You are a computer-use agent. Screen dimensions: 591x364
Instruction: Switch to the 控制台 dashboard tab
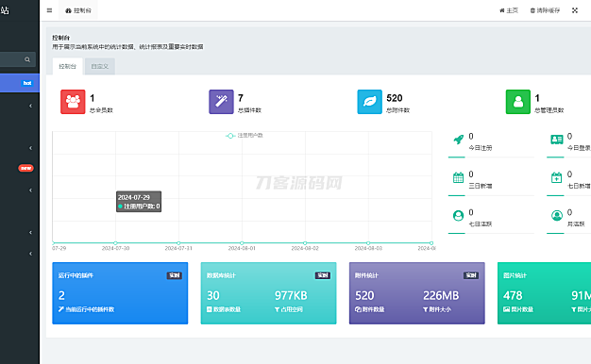tap(67, 66)
